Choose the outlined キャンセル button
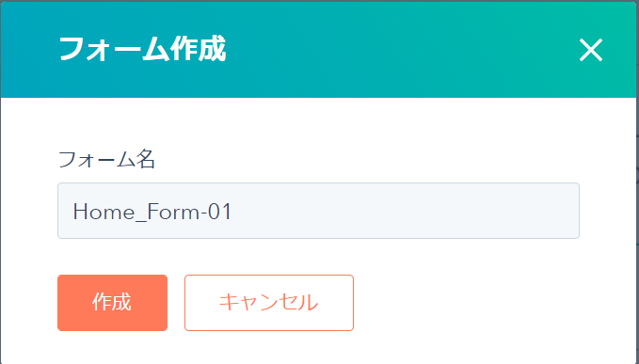The image size is (639, 364). [x=269, y=303]
